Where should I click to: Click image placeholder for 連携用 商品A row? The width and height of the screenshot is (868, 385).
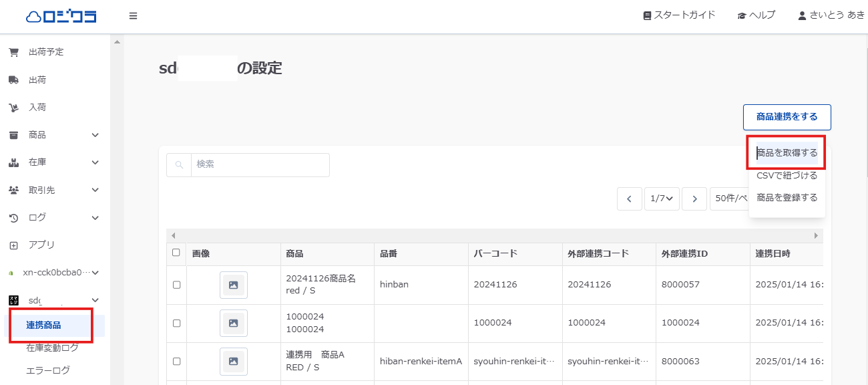pyautogui.click(x=234, y=361)
